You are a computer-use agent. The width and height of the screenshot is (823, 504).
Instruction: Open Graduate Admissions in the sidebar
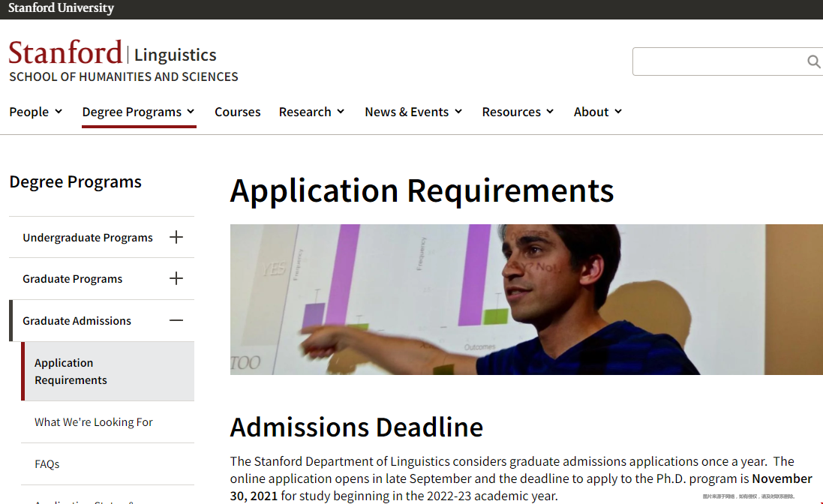pyautogui.click(x=77, y=321)
